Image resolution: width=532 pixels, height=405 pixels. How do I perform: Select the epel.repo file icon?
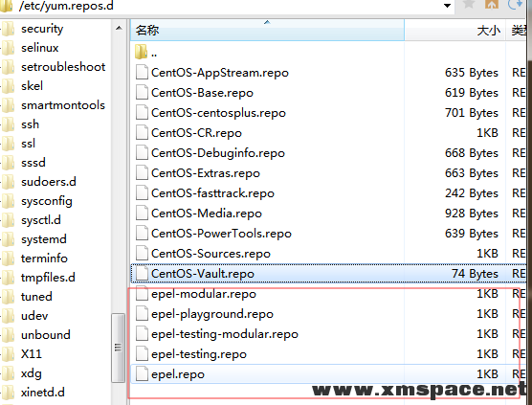(142, 373)
